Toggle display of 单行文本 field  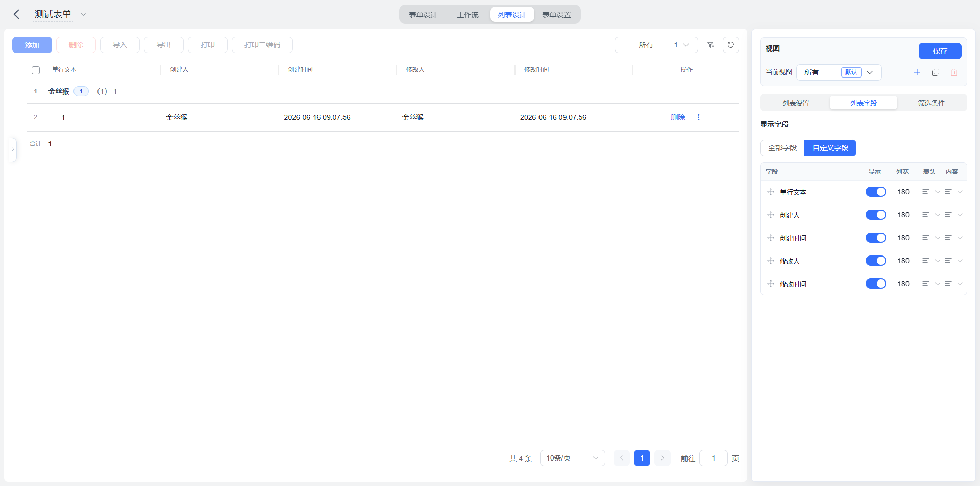876,192
